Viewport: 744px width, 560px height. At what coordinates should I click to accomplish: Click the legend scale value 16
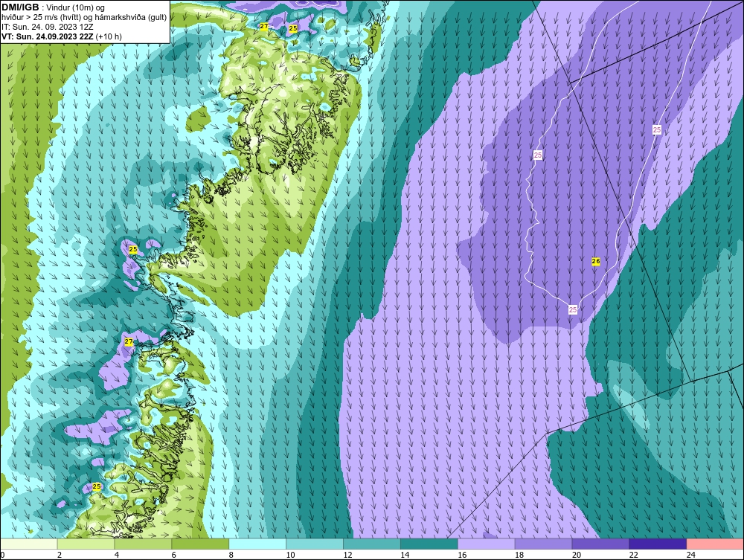462,555
